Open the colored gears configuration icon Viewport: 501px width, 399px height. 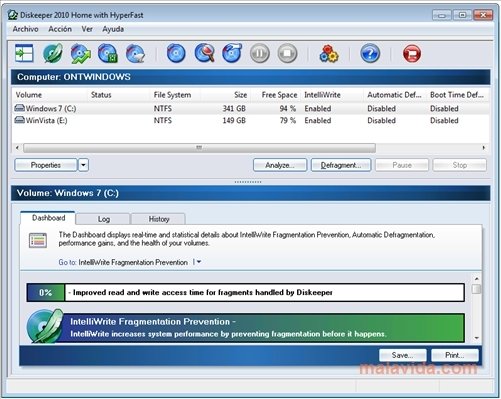(x=329, y=54)
